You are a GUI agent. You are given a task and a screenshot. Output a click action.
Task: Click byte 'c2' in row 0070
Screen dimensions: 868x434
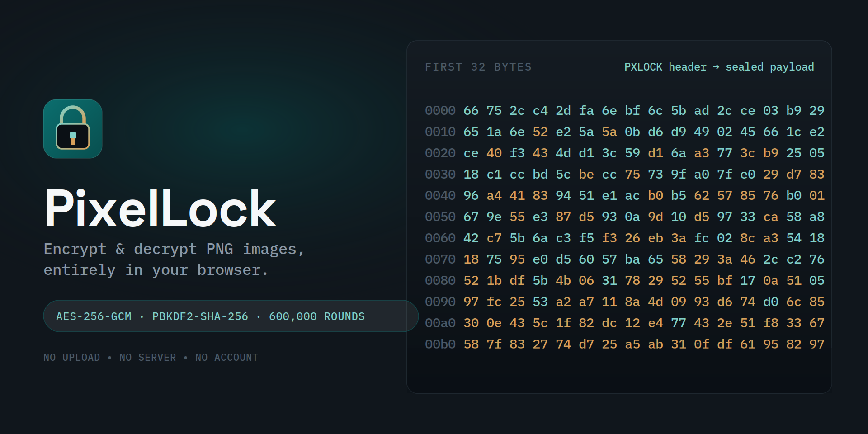[794, 259]
